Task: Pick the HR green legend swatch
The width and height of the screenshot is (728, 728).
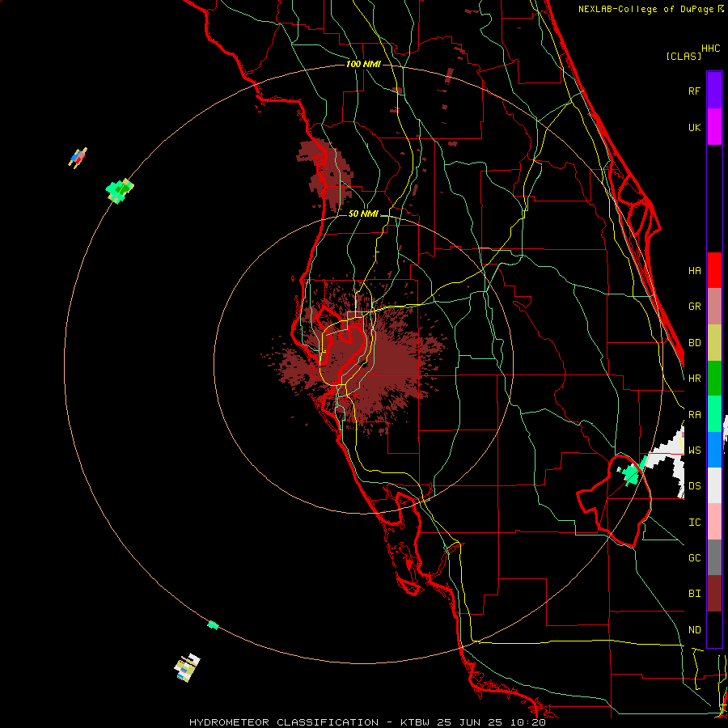Action: [x=714, y=379]
